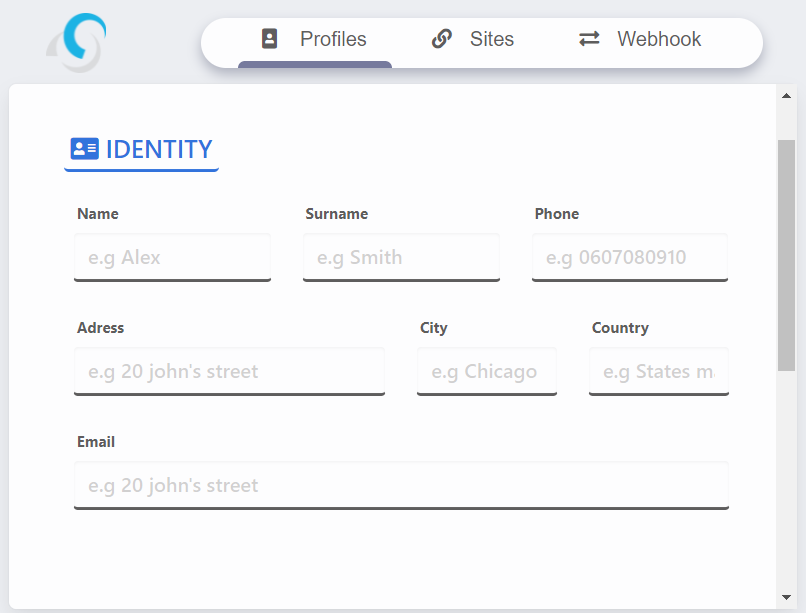Viewport: 806px width, 613px height.
Task: Open the Sites tab label
Action: [492, 39]
